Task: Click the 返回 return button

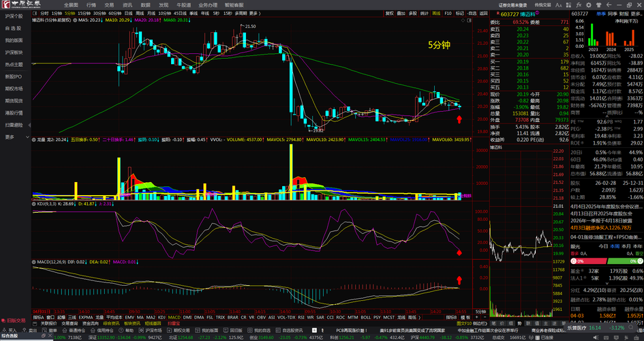Action: click(x=483, y=13)
